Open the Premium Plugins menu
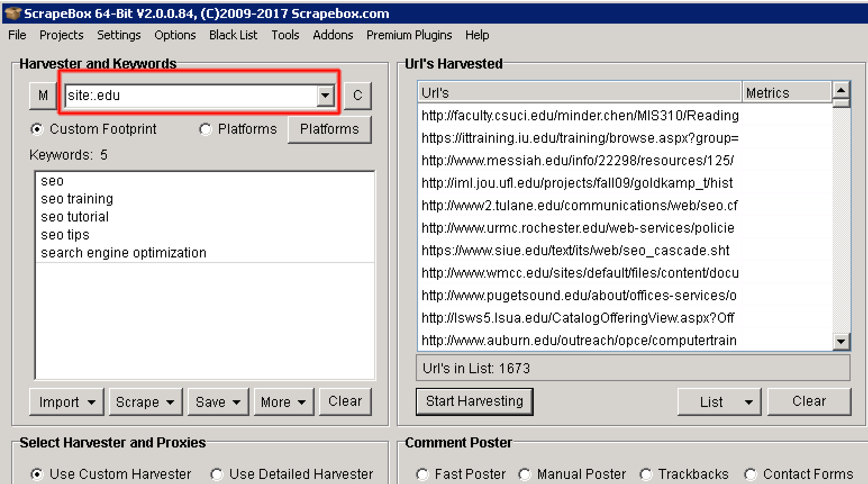 click(x=409, y=35)
